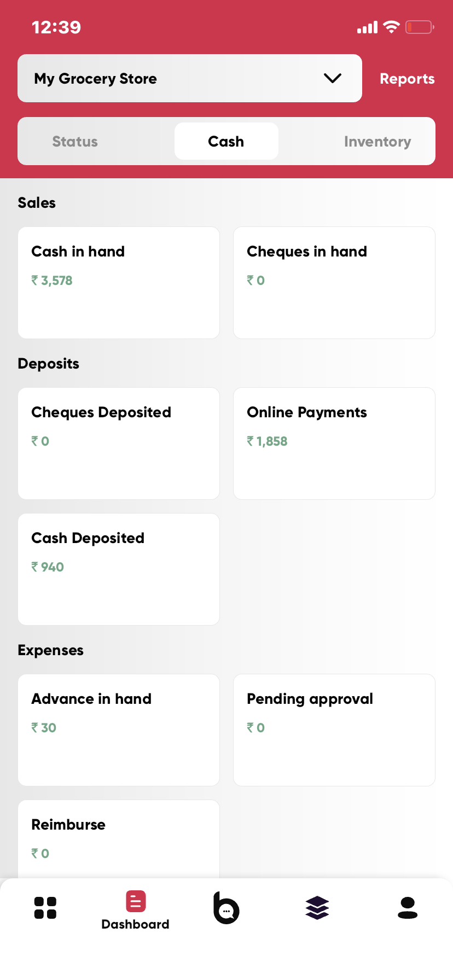453x980 pixels.
Task: Tap the cellular signal bars icon
Action: (x=367, y=27)
